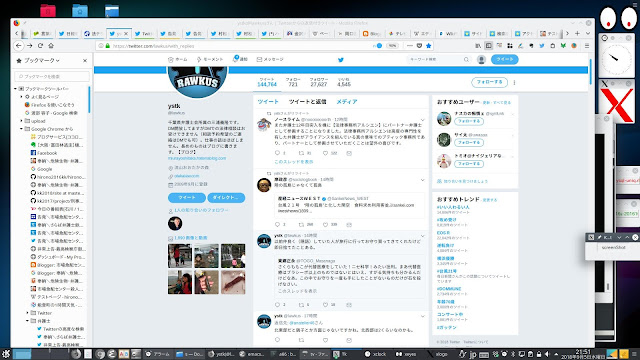This screenshot has width=640, height=360.
Task: Open the blog link in the profile bio
Action: pyautogui.click(x=197, y=158)
